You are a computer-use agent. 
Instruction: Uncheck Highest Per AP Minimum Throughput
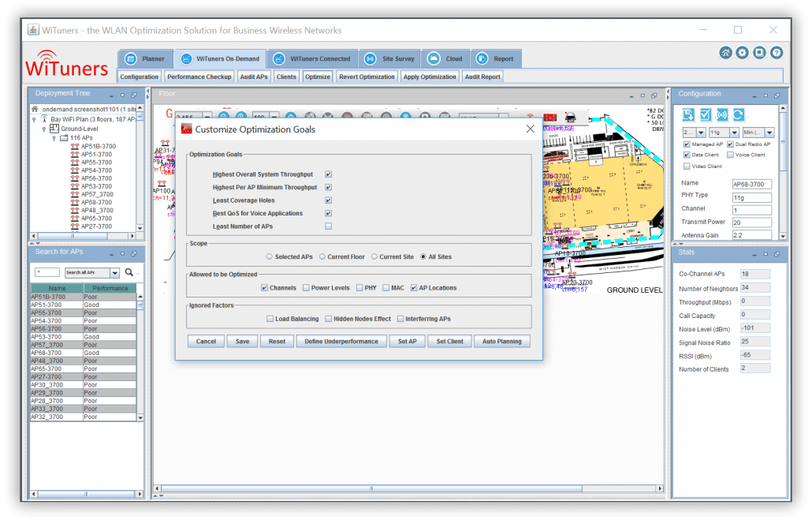click(x=328, y=188)
